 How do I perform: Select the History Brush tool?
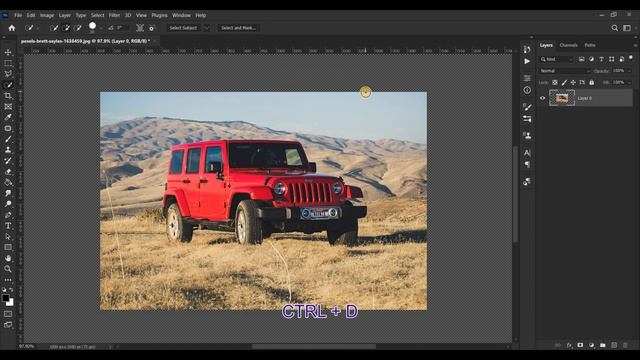8,161
